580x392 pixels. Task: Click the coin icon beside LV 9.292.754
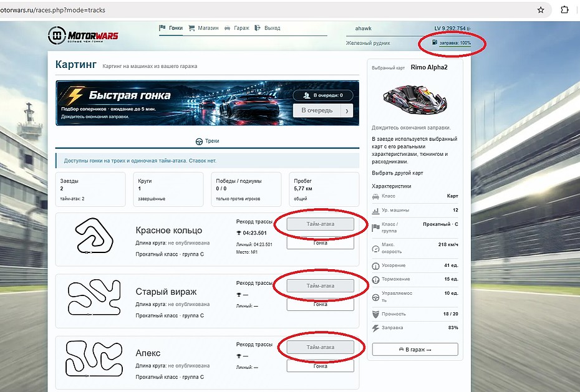click(x=469, y=29)
